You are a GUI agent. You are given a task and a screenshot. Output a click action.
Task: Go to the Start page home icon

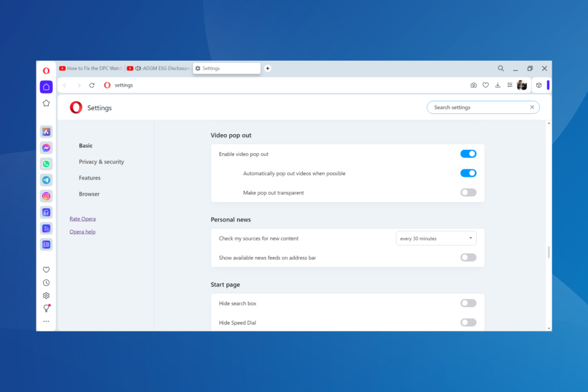coord(46,87)
